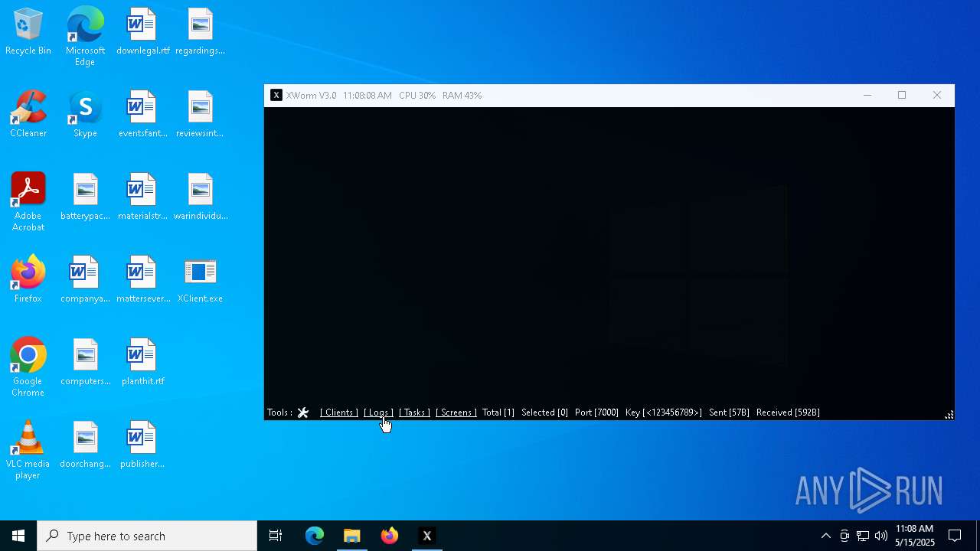
Task: Open the Windows Start menu
Action: click(18, 536)
